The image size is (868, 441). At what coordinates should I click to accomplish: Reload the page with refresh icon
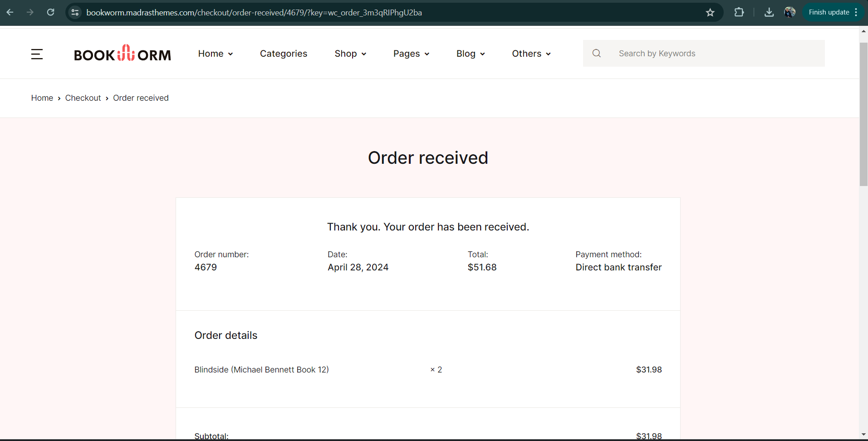tap(51, 12)
